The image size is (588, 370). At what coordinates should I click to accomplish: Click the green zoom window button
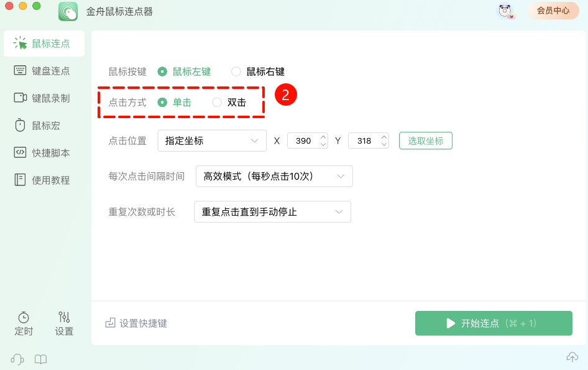(37, 6)
